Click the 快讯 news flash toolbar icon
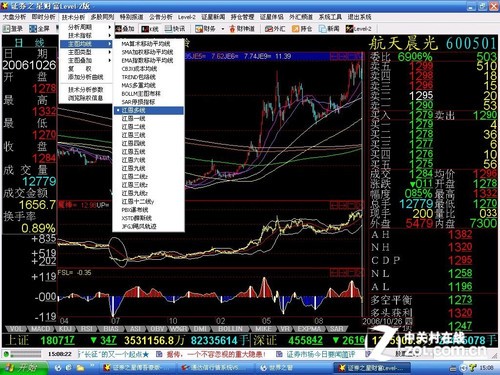 point(175,29)
